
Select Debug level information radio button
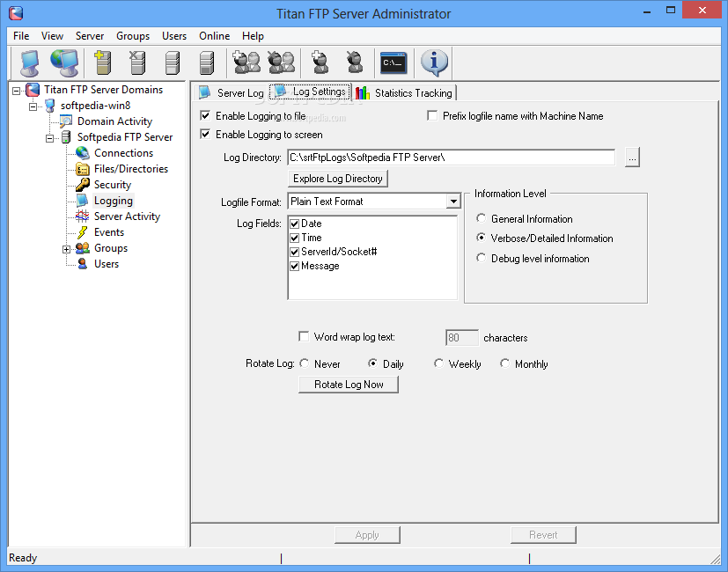481,257
